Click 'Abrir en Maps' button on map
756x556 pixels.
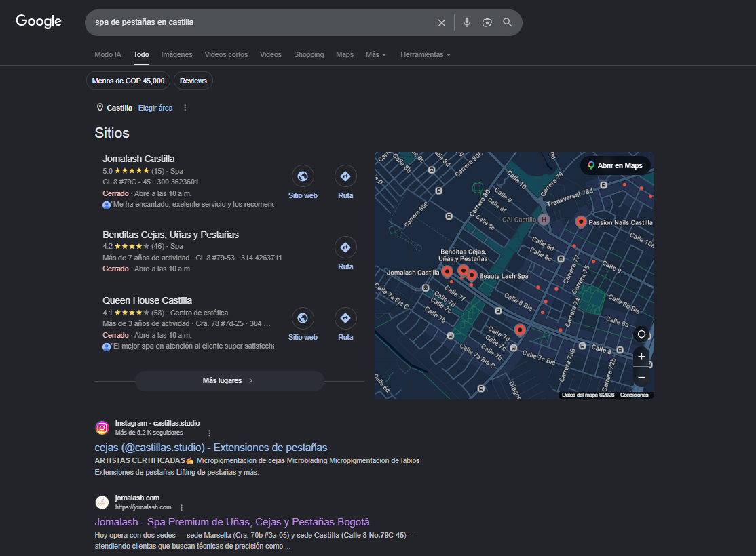(616, 165)
